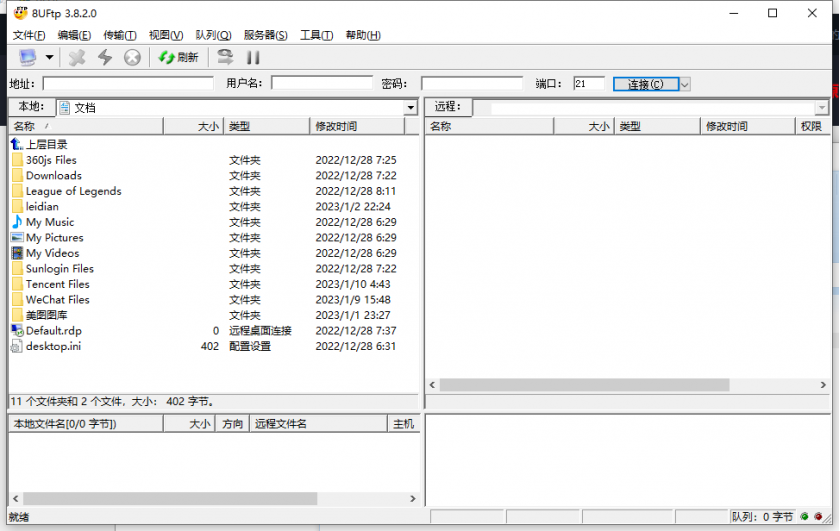Sort local files by 类型 column

click(266, 126)
